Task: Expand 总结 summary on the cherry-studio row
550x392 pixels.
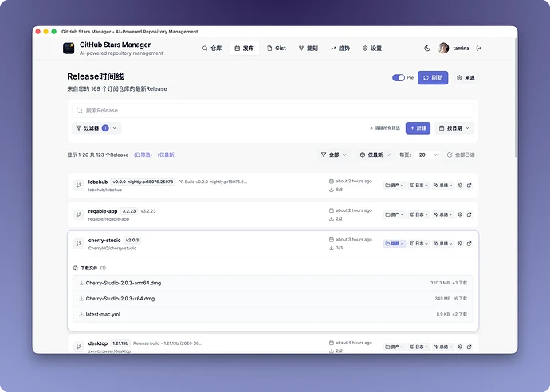Action: (443, 243)
